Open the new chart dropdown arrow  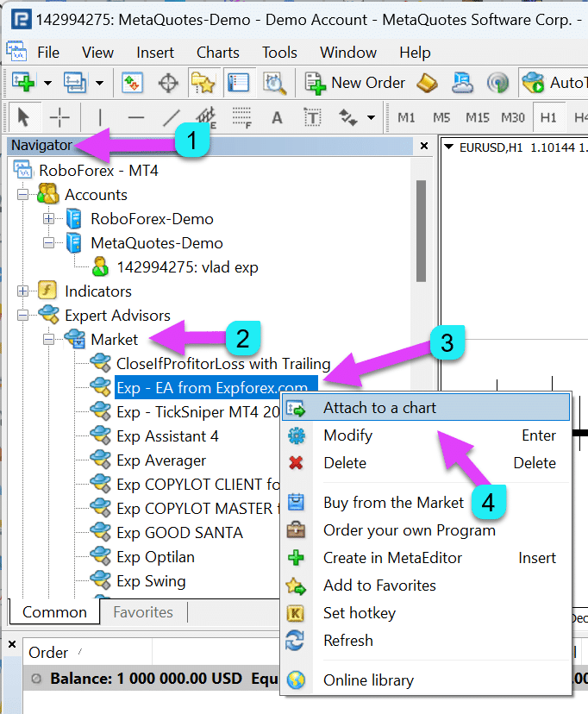(x=47, y=83)
